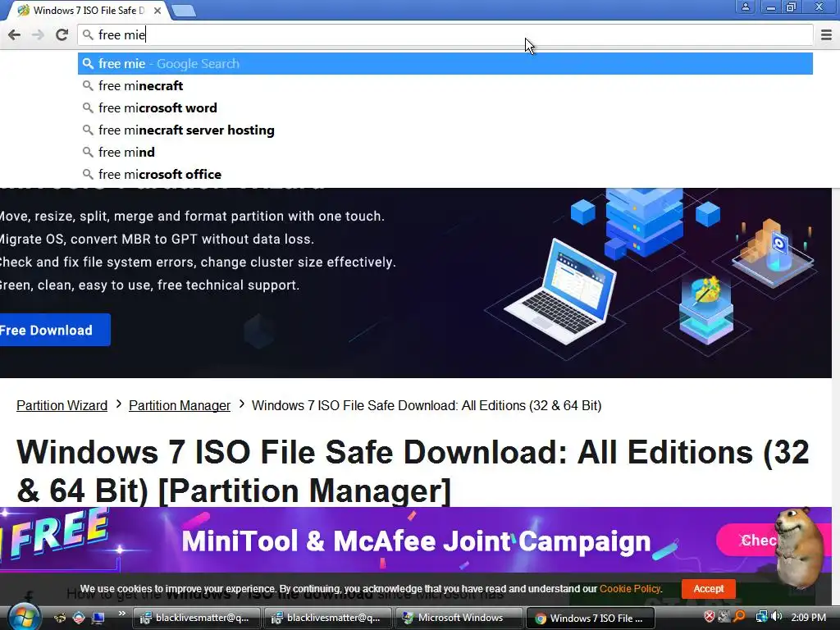The width and height of the screenshot is (840, 630).
Task: Pick the "free microsoft office" suggestion
Action: (445, 174)
